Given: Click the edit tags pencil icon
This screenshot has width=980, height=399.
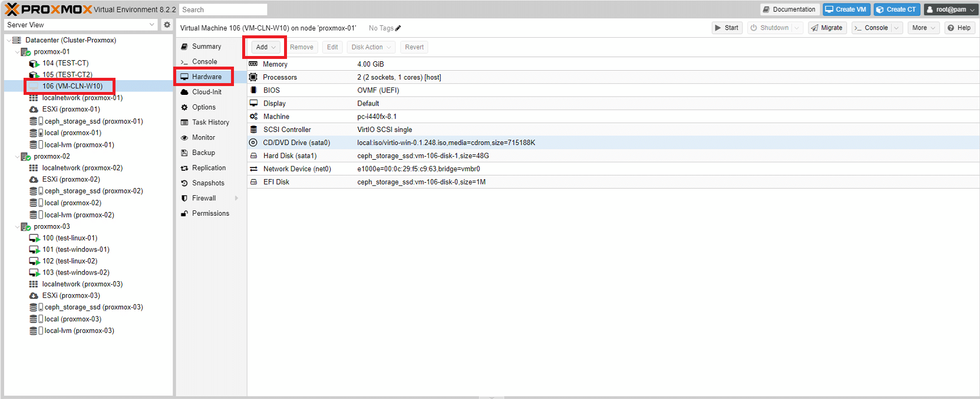Looking at the screenshot, I should [x=398, y=28].
